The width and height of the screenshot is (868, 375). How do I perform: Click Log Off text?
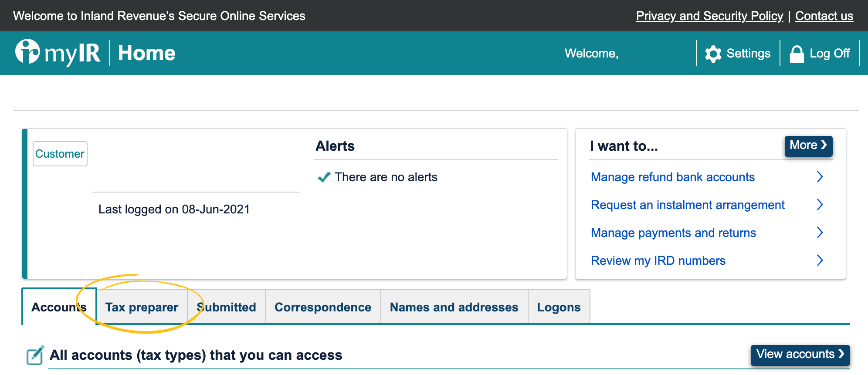pos(830,54)
